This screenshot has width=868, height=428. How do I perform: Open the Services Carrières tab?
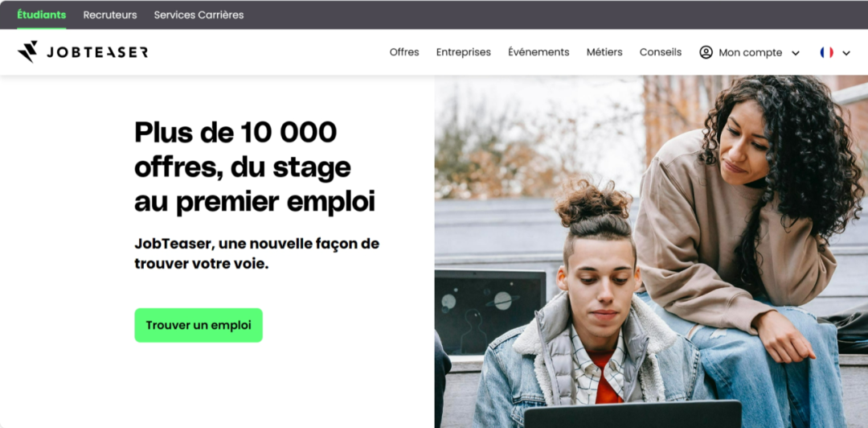[x=199, y=15]
